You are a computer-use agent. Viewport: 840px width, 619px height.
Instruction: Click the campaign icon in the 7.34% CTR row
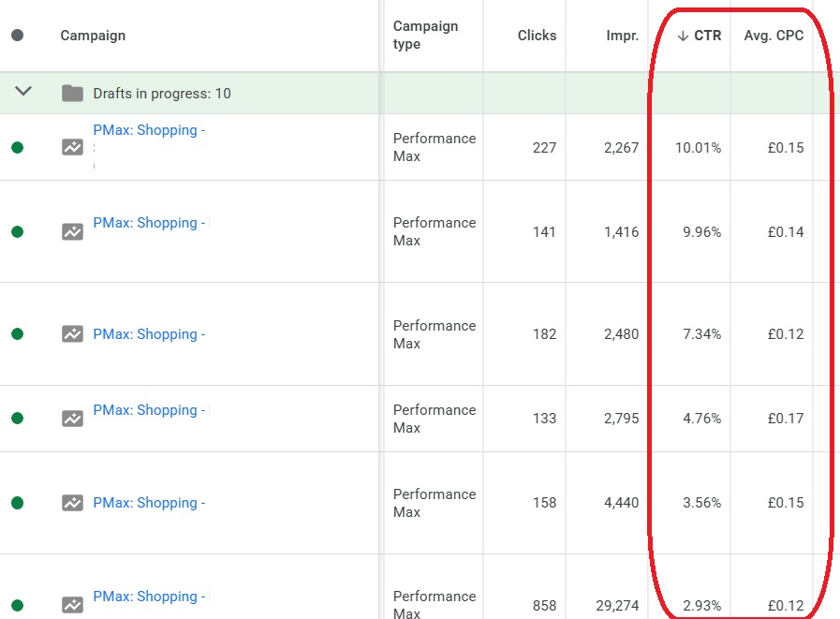click(72, 333)
